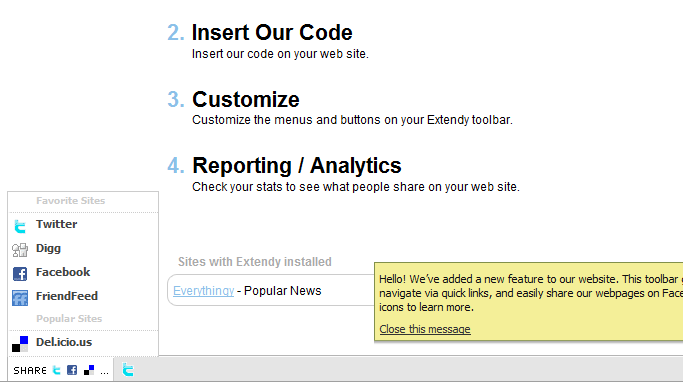Click the Insert Our Code heading

[272, 33]
